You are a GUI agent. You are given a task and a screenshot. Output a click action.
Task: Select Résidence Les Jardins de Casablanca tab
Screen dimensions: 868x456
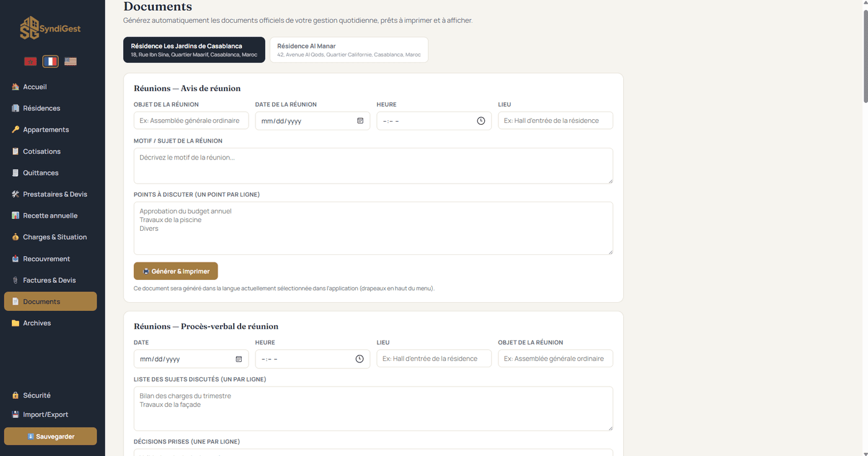pyautogui.click(x=194, y=50)
